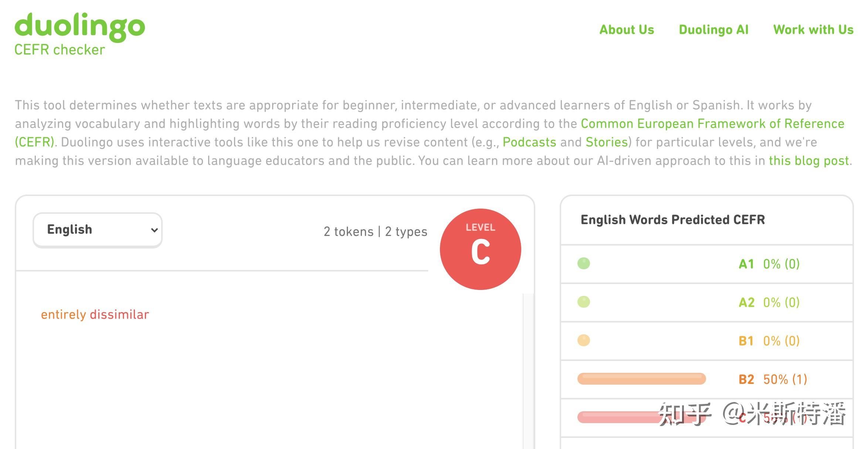This screenshot has height=449, width=868.
Task: Open the Podcasts link
Action: 530,142
